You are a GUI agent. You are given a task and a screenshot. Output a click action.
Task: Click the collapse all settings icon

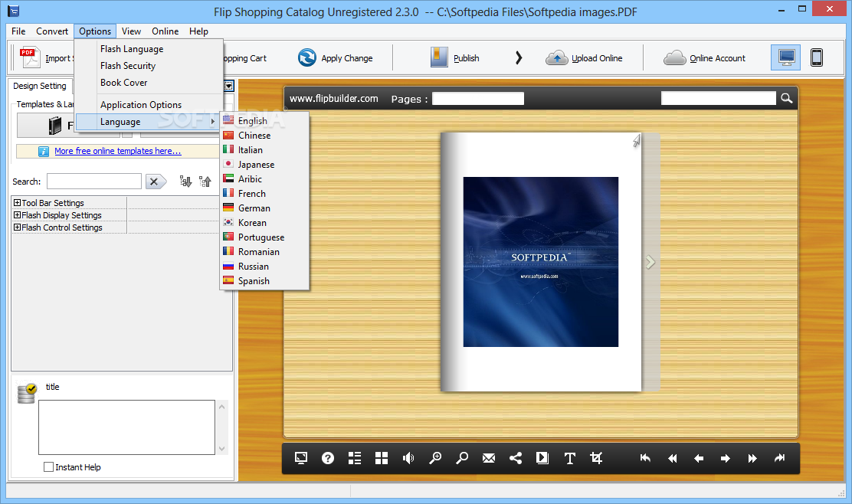click(x=205, y=182)
